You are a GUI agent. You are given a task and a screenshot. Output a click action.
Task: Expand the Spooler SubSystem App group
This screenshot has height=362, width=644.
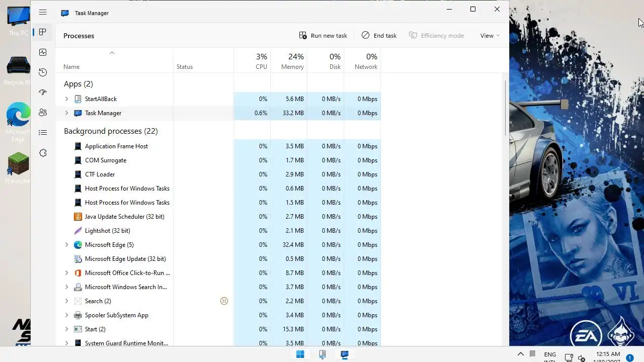pyautogui.click(x=66, y=315)
